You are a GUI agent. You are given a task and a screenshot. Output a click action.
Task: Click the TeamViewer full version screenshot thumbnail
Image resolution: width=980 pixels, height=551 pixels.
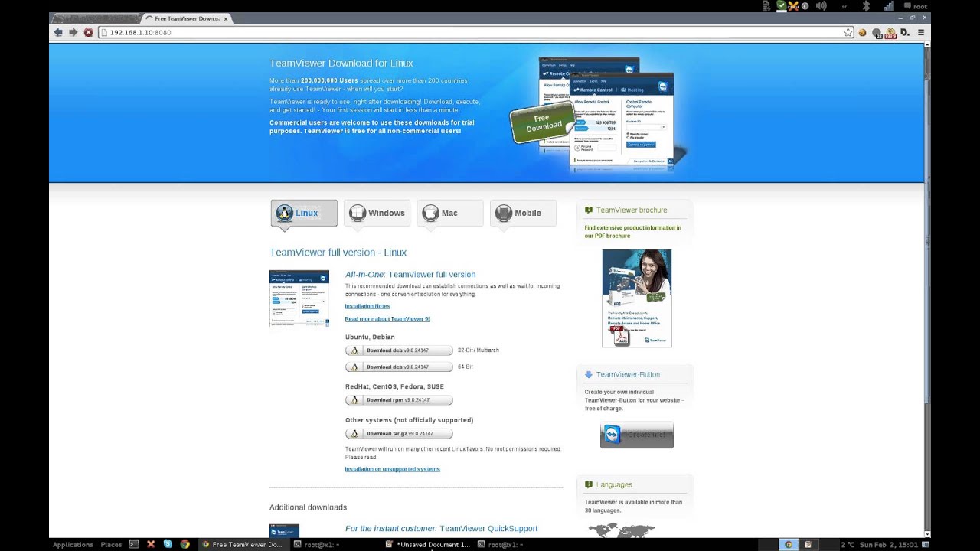[x=299, y=298]
